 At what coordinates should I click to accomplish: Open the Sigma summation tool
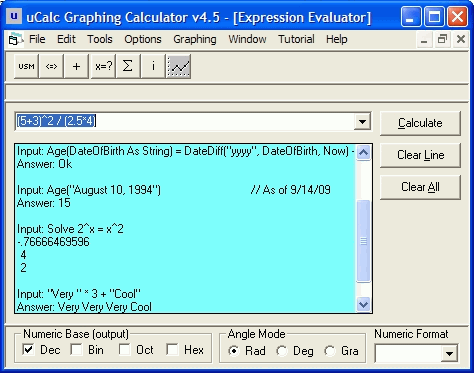pyautogui.click(x=128, y=66)
